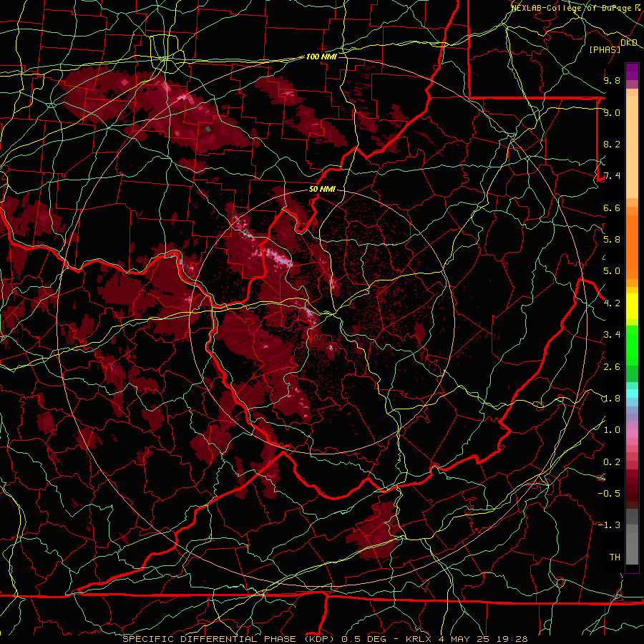Select the 0.2 value on the scale
The width and height of the screenshot is (644, 644).
tap(612, 462)
